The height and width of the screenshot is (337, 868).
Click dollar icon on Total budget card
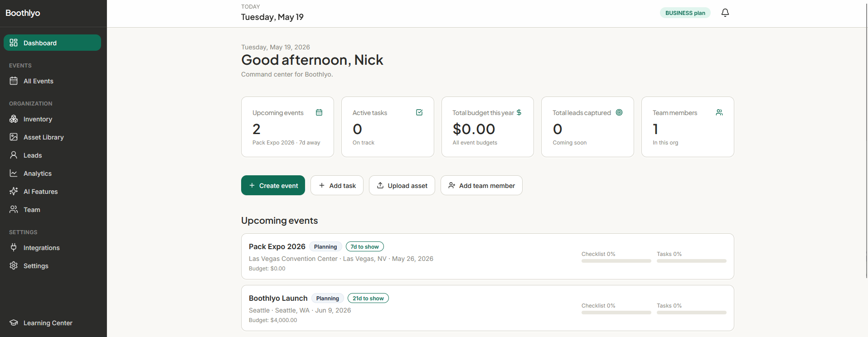(519, 112)
